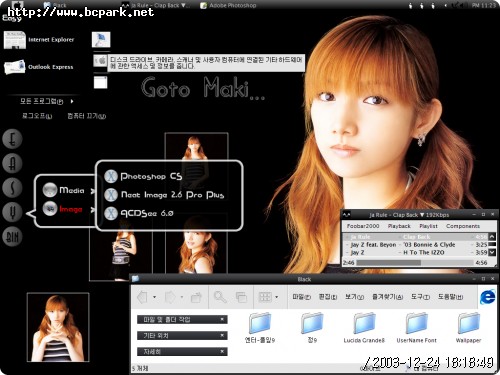
Task: Collapse the 파일 및 폴더 작업 task panel
Action: point(222,319)
